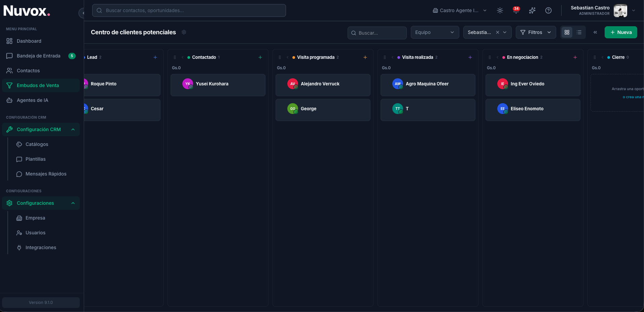Collapse the sidebar arrow button
The width and height of the screenshot is (644, 312).
click(82, 13)
